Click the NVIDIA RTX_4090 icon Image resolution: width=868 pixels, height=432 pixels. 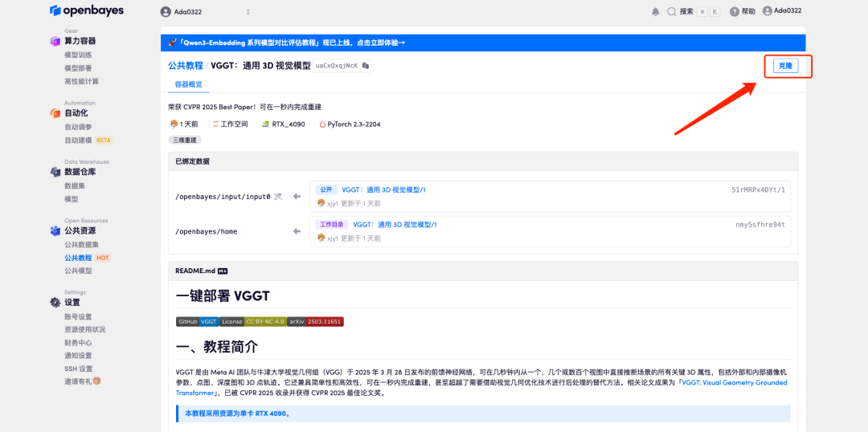pyautogui.click(x=266, y=124)
